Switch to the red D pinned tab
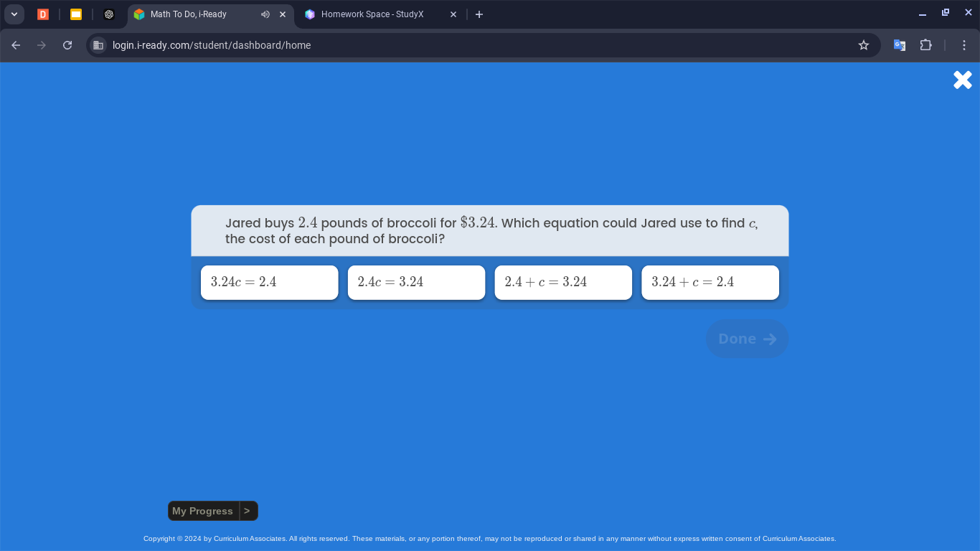 [43, 14]
